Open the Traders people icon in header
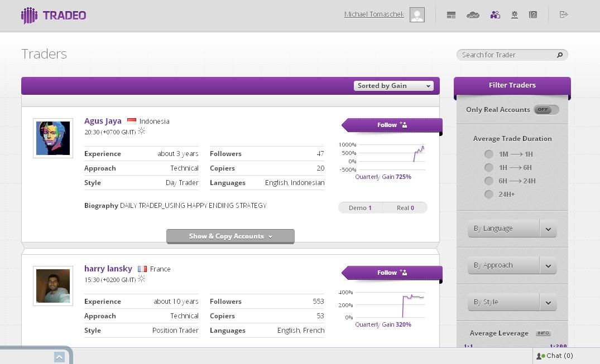 point(495,15)
